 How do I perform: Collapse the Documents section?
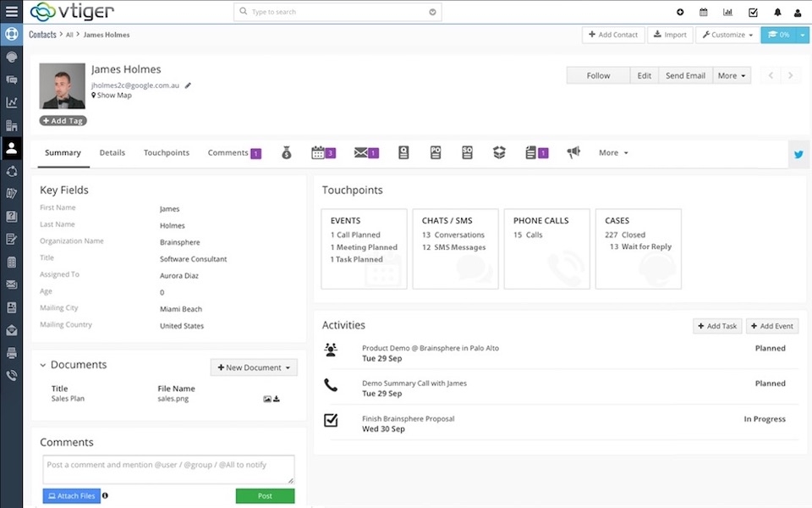click(x=42, y=366)
